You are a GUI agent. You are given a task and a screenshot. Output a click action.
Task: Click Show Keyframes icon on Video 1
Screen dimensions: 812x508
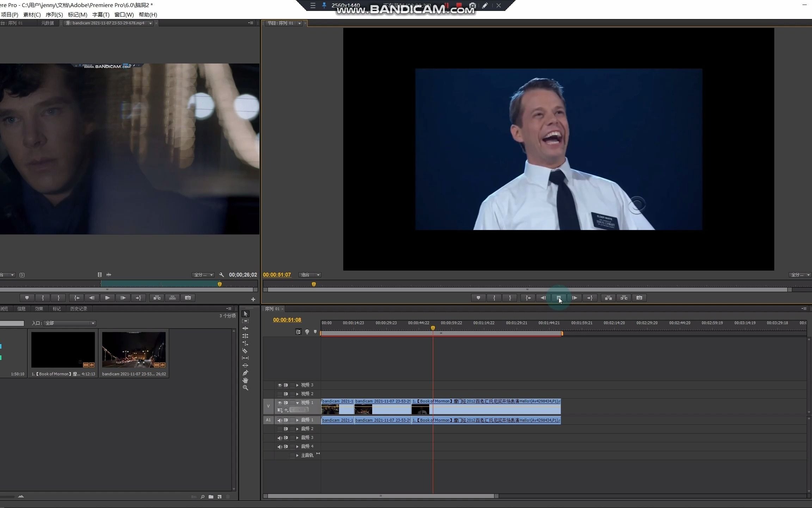(x=287, y=410)
